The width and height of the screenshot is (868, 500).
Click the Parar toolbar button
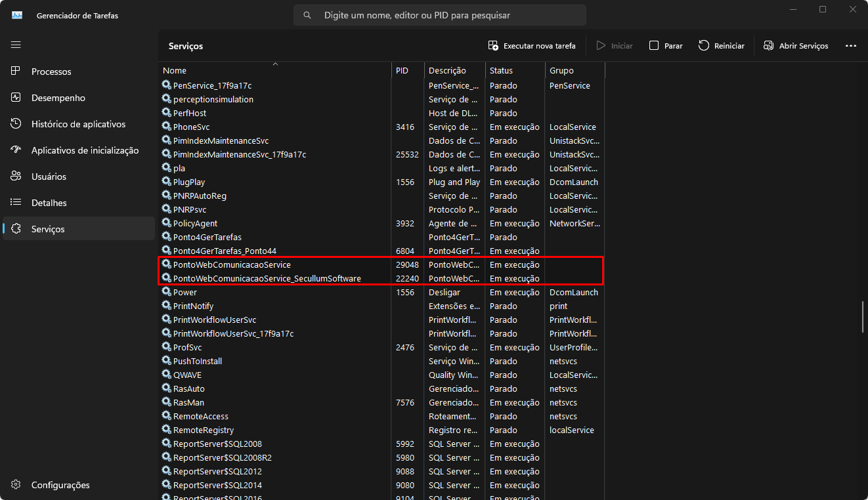coord(666,46)
